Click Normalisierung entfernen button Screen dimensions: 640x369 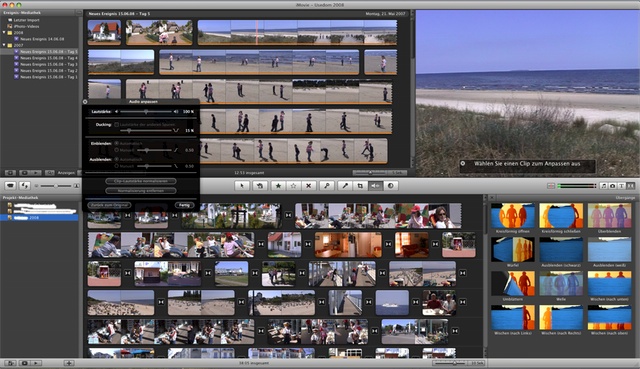pos(141,191)
